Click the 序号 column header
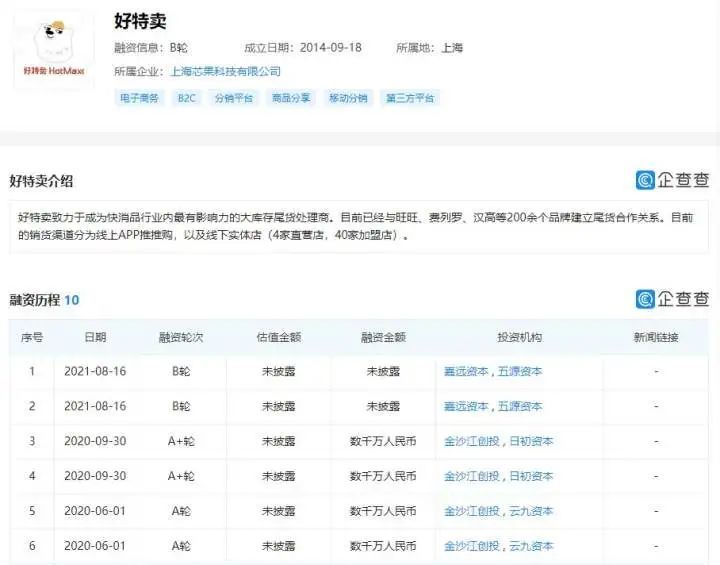 [32, 337]
